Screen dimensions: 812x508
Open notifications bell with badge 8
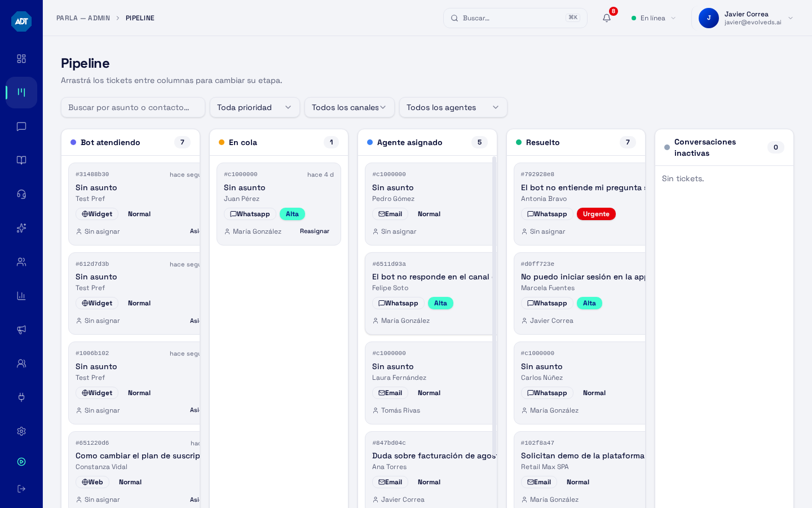pyautogui.click(x=607, y=18)
